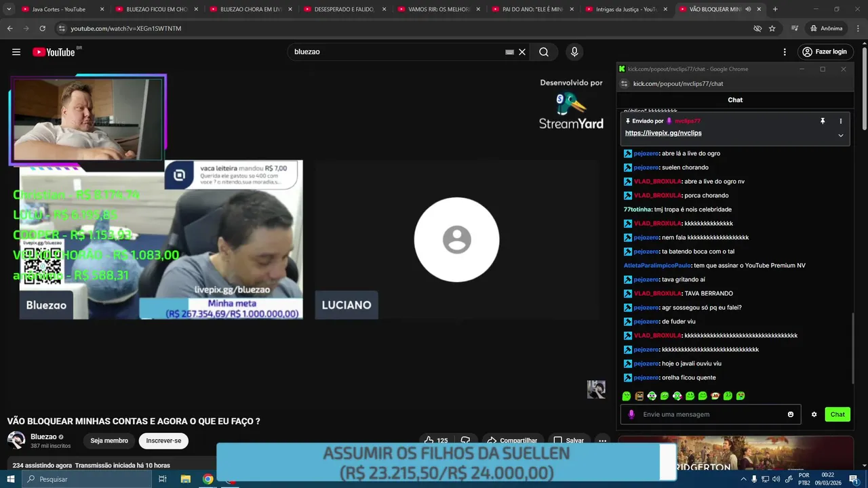Save the video with Salvar button
This screenshot has height=488, width=868.
coord(568,441)
